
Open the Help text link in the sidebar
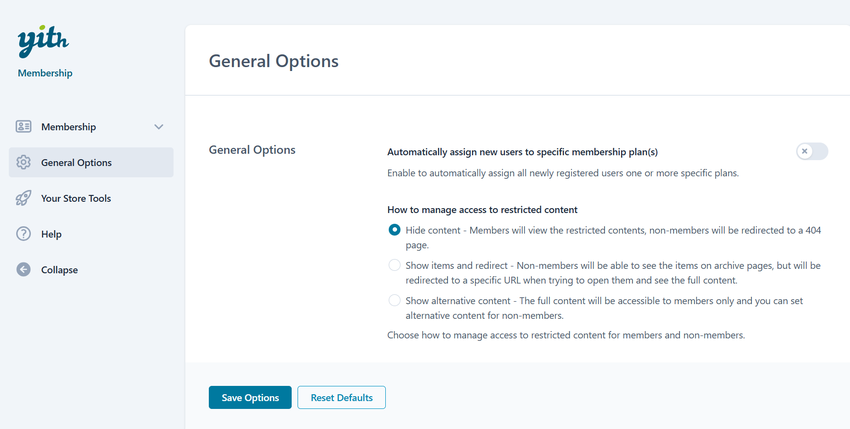(51, 234)
